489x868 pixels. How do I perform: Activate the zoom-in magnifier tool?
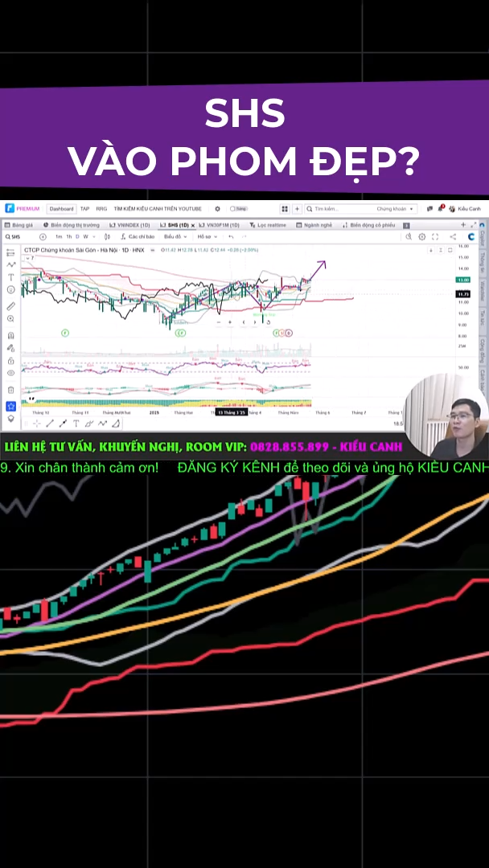tap(10, 319)
